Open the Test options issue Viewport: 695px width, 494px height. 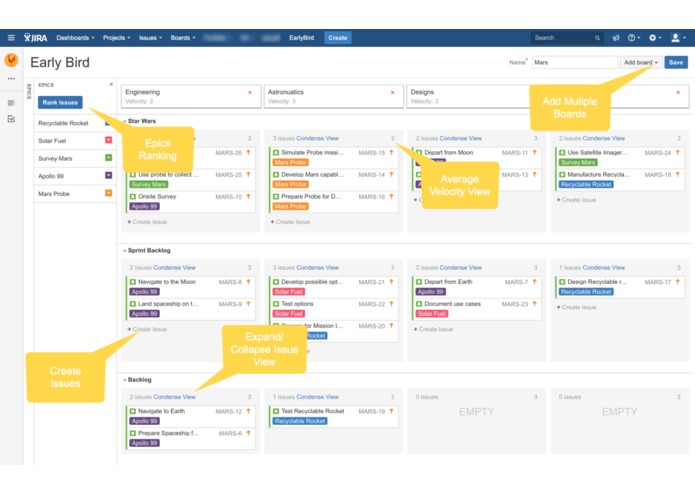[x=297, y=304]
